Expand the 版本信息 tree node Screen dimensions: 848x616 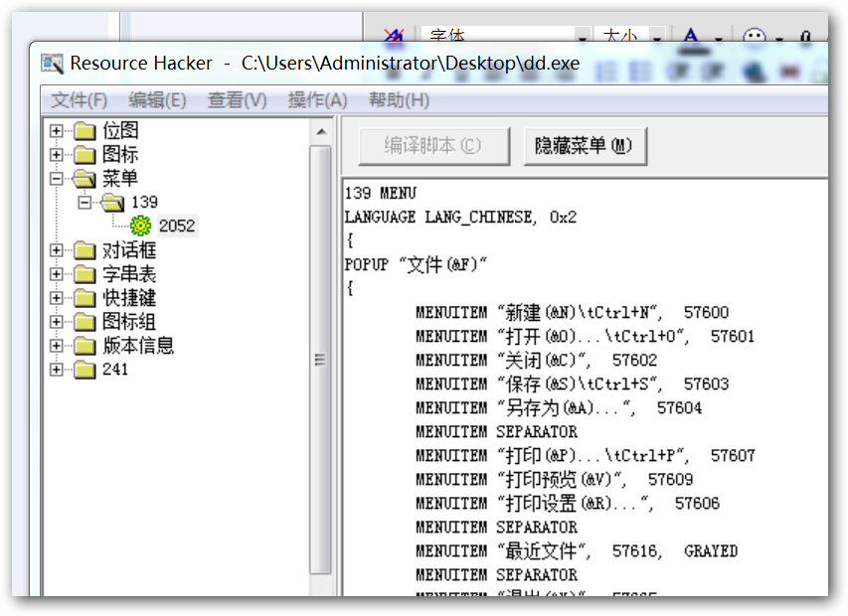57,346
